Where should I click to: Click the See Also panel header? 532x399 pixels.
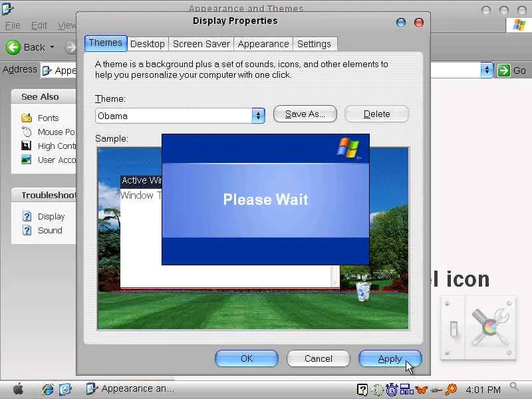pyautogui.click(x=43, y=96)
